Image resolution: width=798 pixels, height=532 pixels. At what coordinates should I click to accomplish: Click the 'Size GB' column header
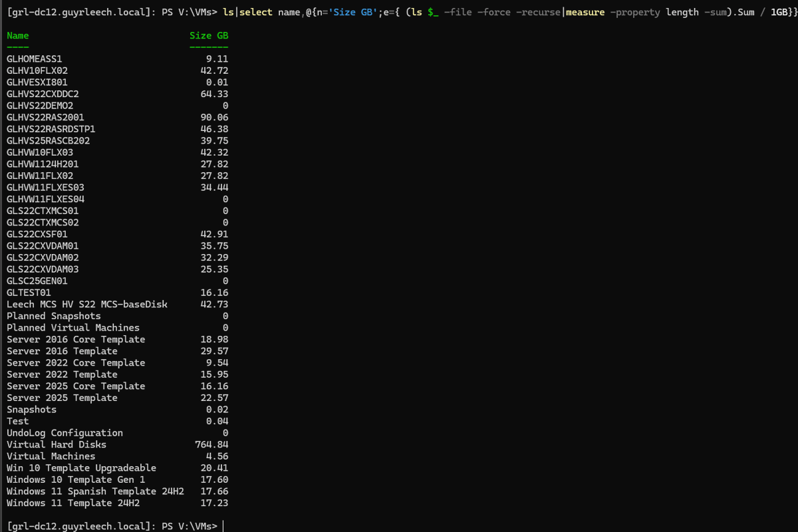click(209, 36)
